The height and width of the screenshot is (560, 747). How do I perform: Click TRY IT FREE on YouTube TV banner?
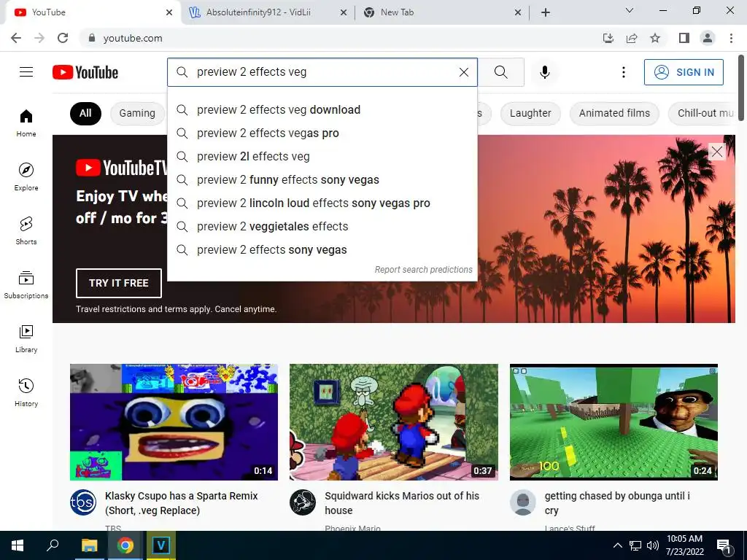click(119, 283)
